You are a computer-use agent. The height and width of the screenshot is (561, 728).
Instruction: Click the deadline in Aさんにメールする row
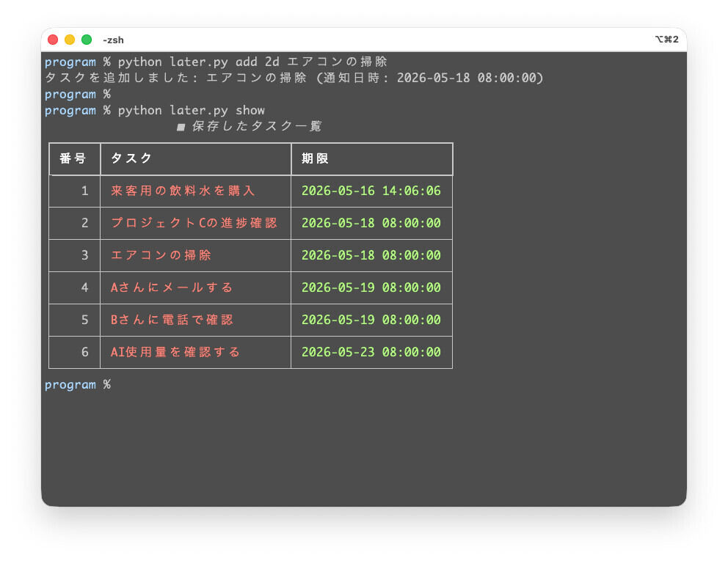click(x=371, y=287)
